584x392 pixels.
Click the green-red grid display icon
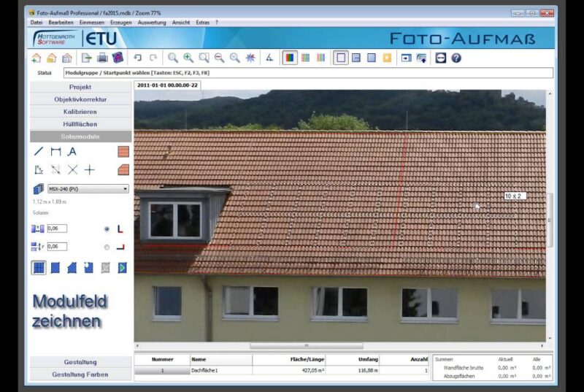pos(305,58)
